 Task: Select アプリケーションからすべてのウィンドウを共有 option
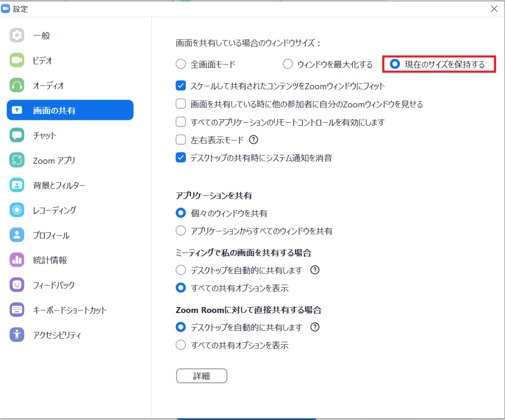tap(181, 231)
